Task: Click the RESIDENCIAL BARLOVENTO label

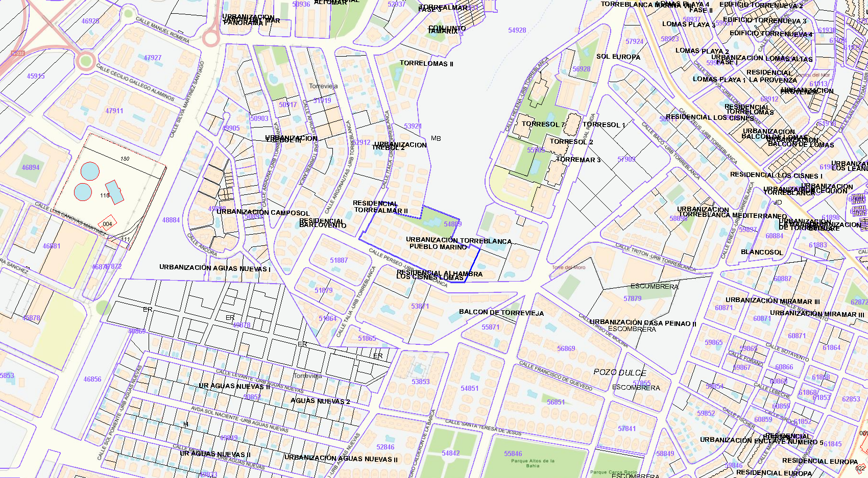Action: click(322, 223)
